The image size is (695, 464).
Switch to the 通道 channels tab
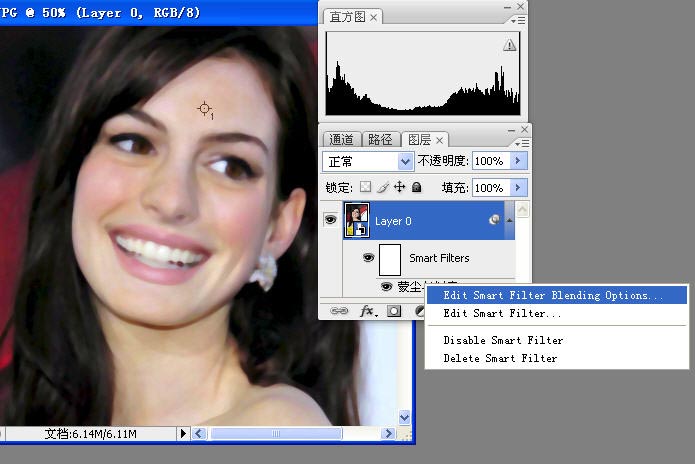pos(341,140)
